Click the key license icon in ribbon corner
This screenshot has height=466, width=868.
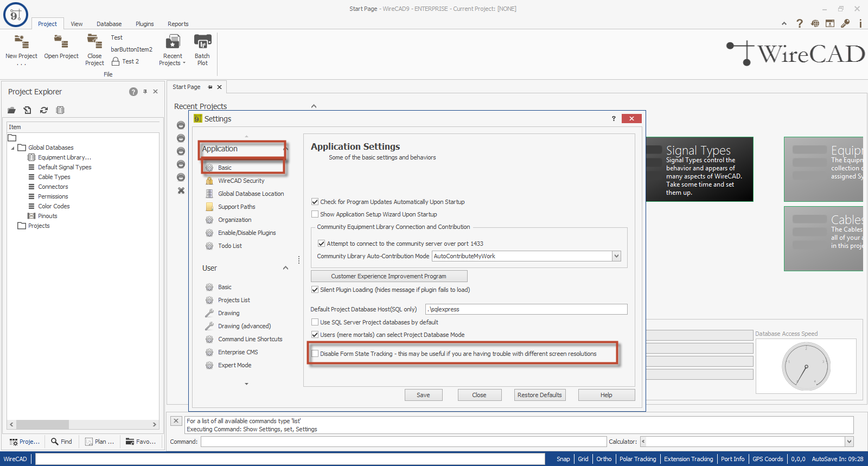845,23
